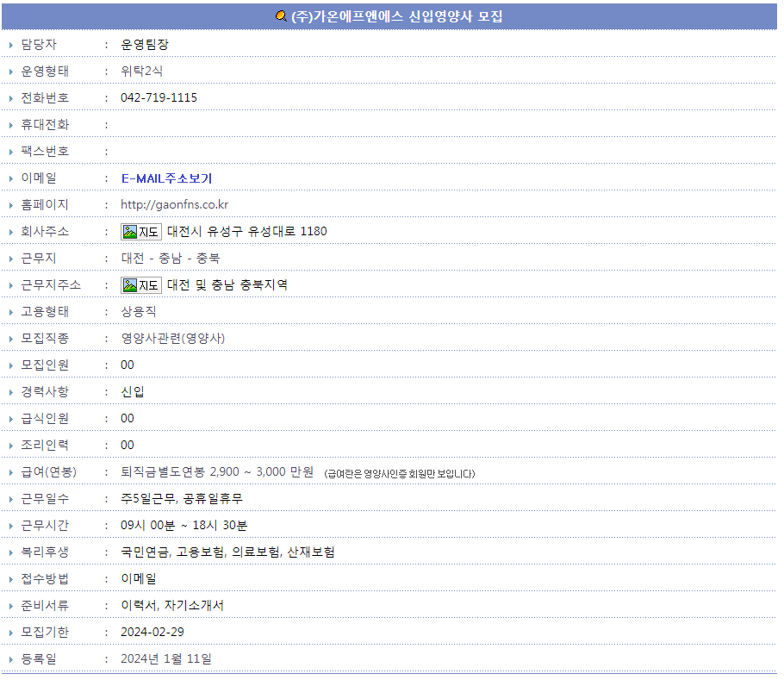Click the required documents 이력서, 자기소개서
Screen dimensions: 784x680
point(172,606)
